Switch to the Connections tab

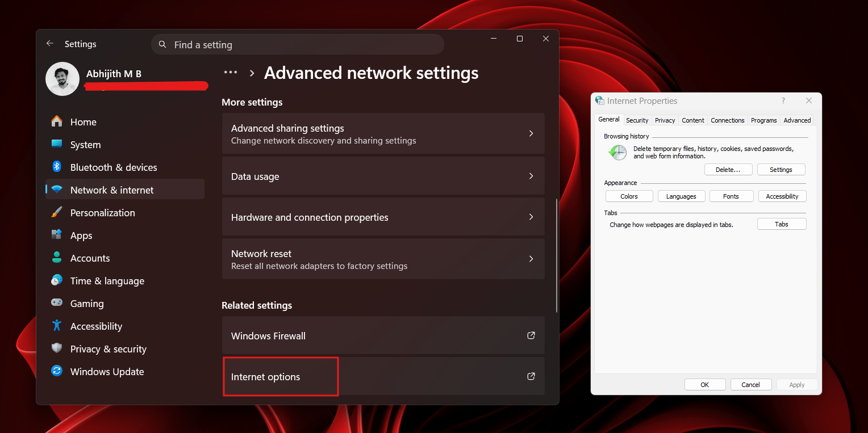point(727,120)
